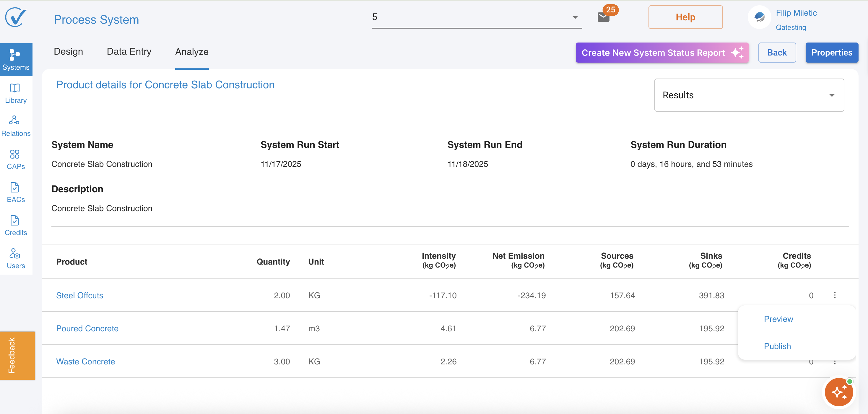Open the Poured Concrete product link
This screenshot has height=414, width=868.
tap(87, 328)
